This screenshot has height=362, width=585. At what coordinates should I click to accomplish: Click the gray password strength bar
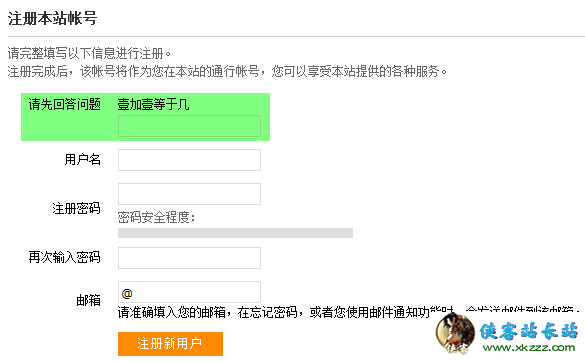point(235,233)
